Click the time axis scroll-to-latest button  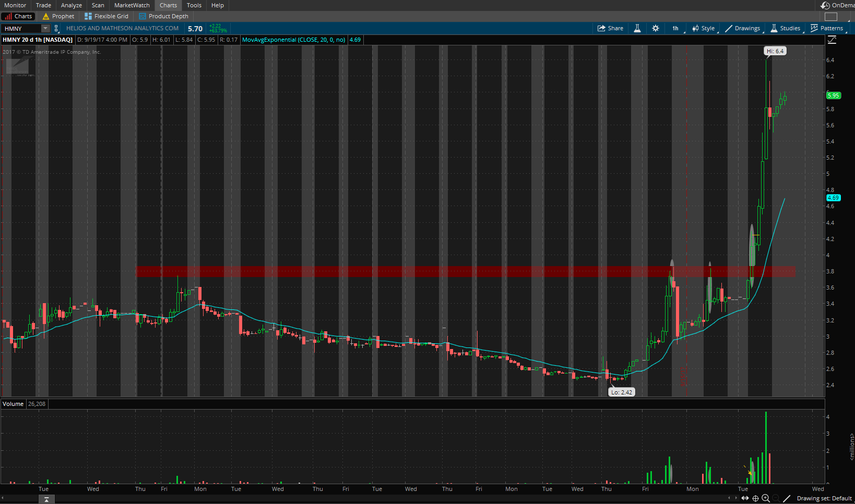46,499
